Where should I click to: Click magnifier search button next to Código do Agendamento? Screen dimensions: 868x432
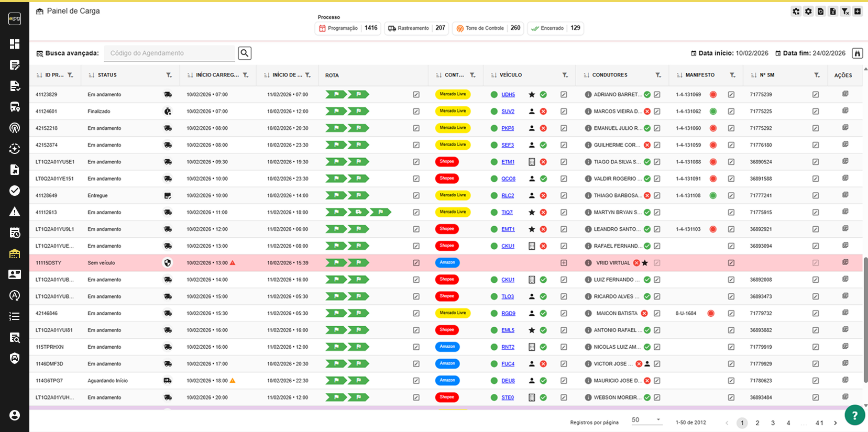(245, 53)
